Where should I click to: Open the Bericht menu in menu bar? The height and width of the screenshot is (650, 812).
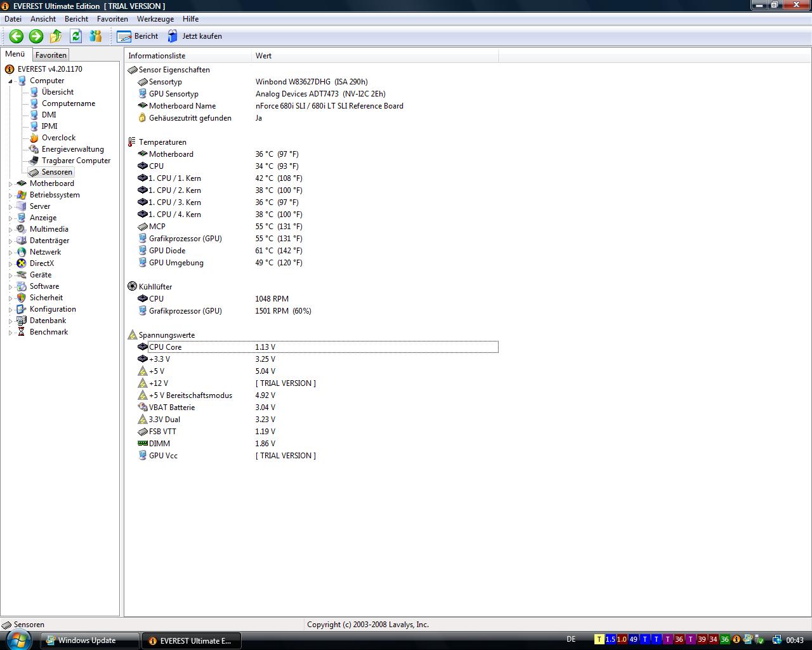(76, 19)
